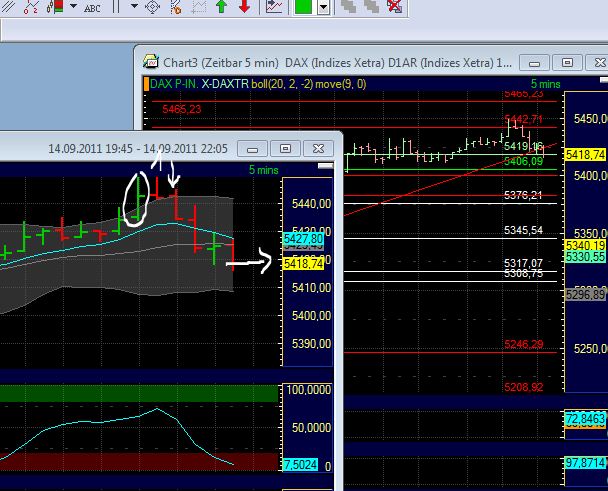
Task: Click the yellow 5418,74 tag on Chart3 axis
Action: (585, 155)
